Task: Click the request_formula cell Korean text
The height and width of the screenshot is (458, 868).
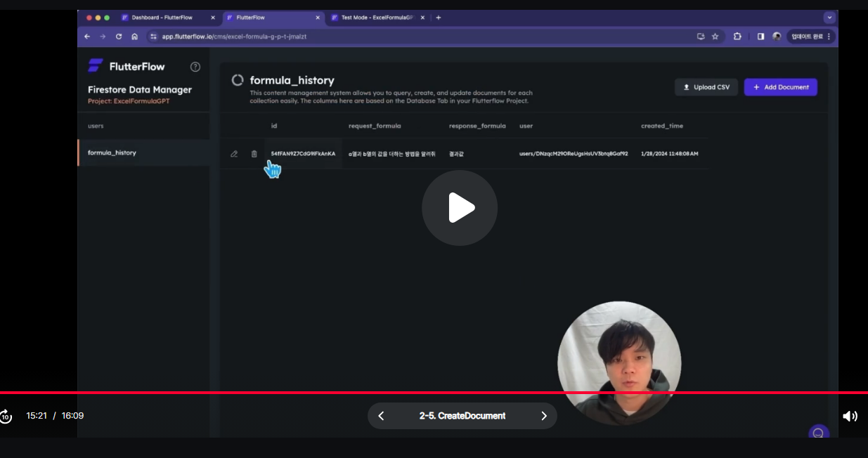Action: coord(391,153)
